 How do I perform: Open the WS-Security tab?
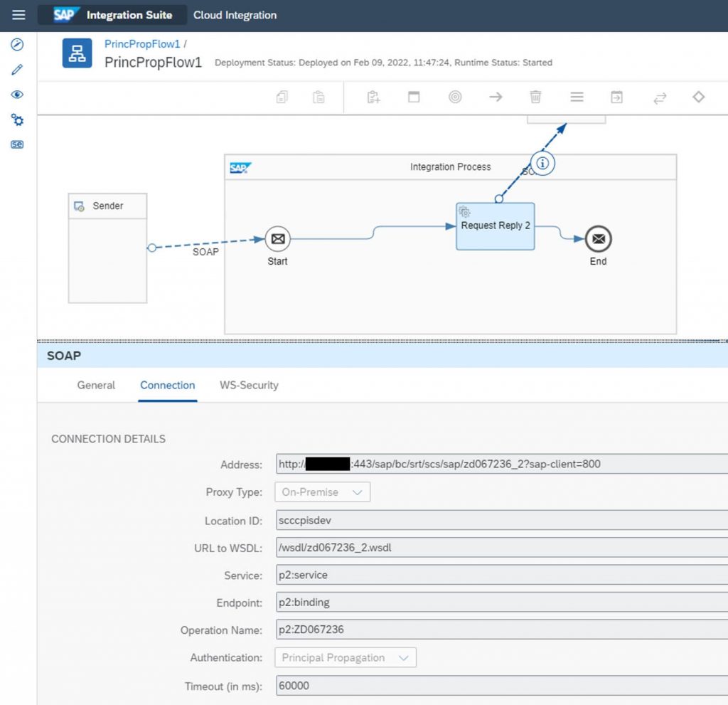(x=249, y=386)
